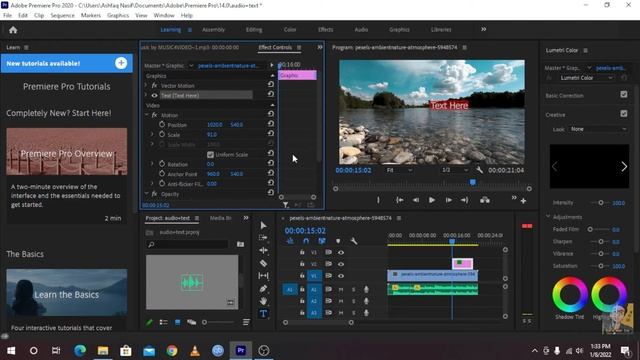Viewport: 640px width, 360px height.
Task: Click Export Frame camera button
Action: [x=485, y=200]
